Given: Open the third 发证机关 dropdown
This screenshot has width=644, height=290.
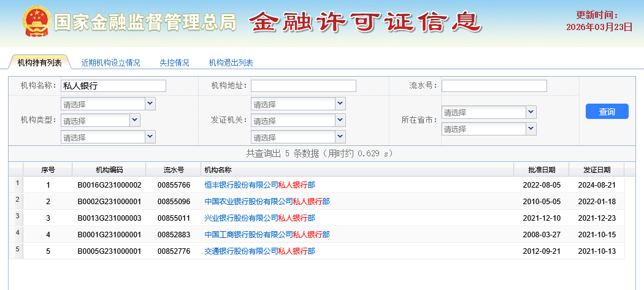Looking at the screenshot, I should (x=340, y=137).
